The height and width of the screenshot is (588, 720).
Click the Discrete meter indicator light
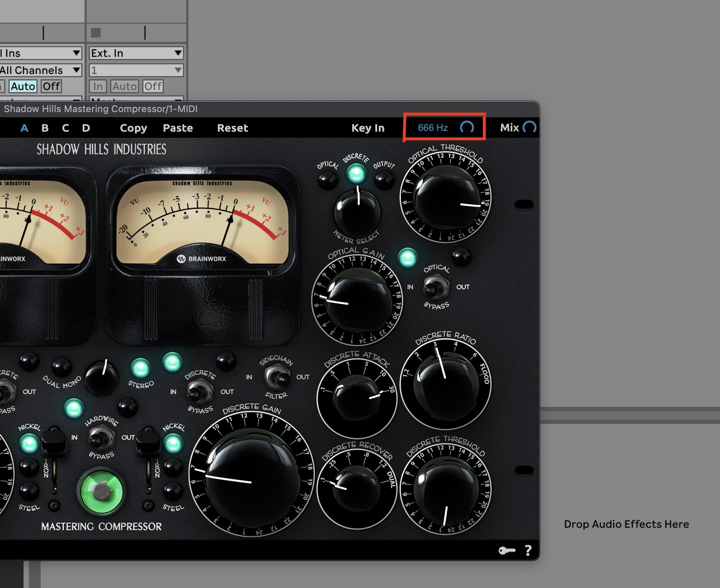(x=356, y=173)
